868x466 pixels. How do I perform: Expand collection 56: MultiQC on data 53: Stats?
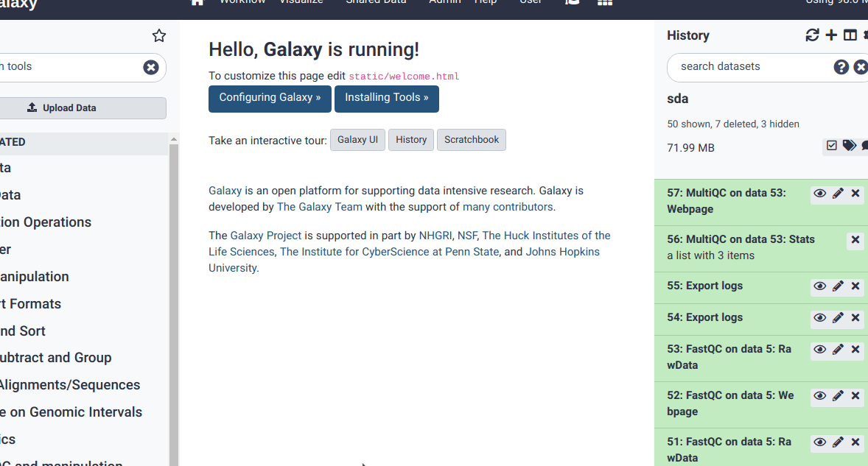[x=741, y=239]
